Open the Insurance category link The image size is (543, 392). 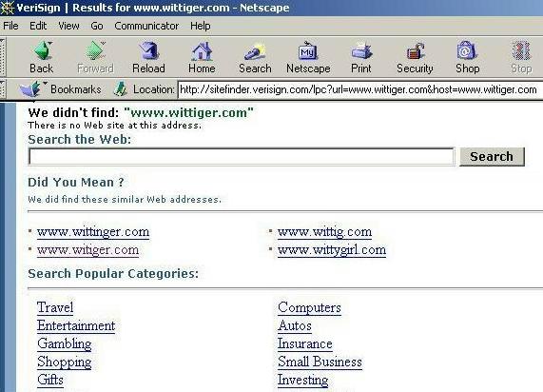pyautogui.click(x=305, y=343)
